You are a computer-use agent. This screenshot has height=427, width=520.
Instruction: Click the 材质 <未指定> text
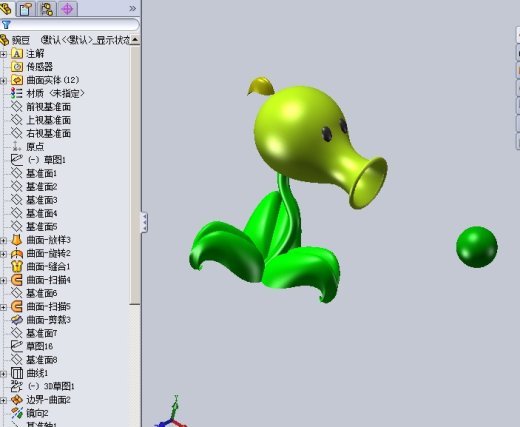(55, 94)
